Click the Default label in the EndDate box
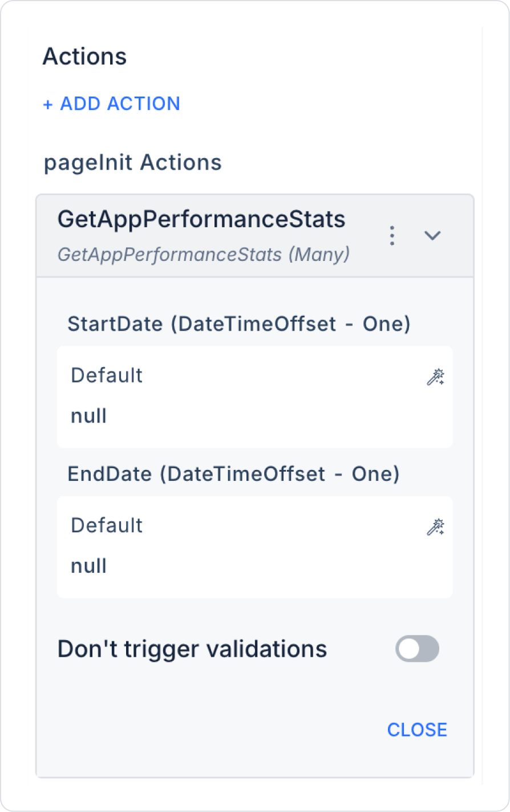 [107, 525]
